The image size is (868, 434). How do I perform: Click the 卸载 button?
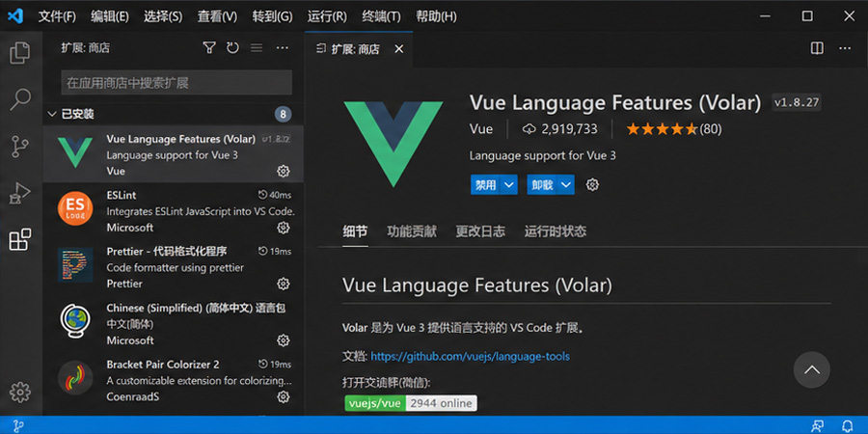[542, 185]
